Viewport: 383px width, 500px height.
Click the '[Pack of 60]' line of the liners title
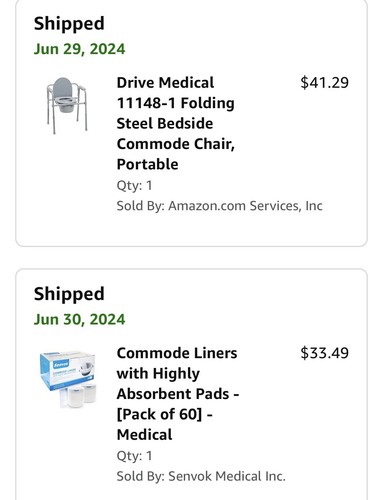click(x=165, y=414)
